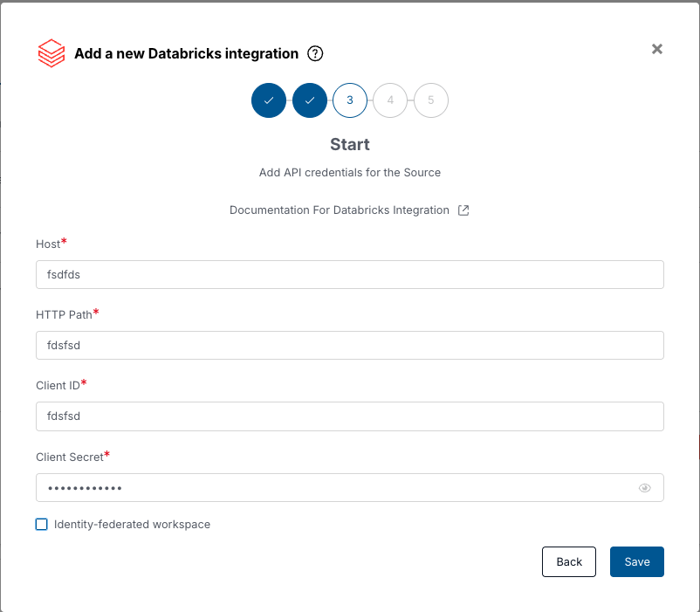Click the 'Host' field label
The height and width of the screenshot is (612, 700).
pyautogui.click(x=48, y=244)
